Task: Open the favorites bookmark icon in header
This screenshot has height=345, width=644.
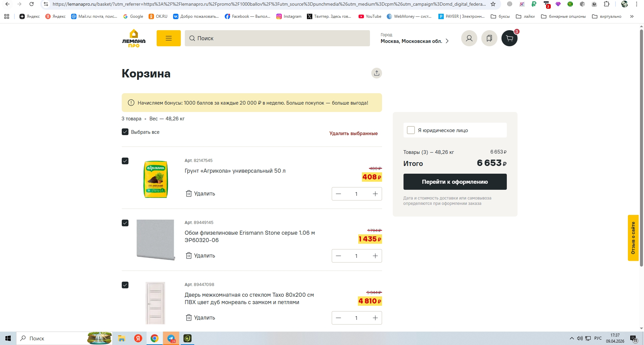Action: click(x=489, y=38)
